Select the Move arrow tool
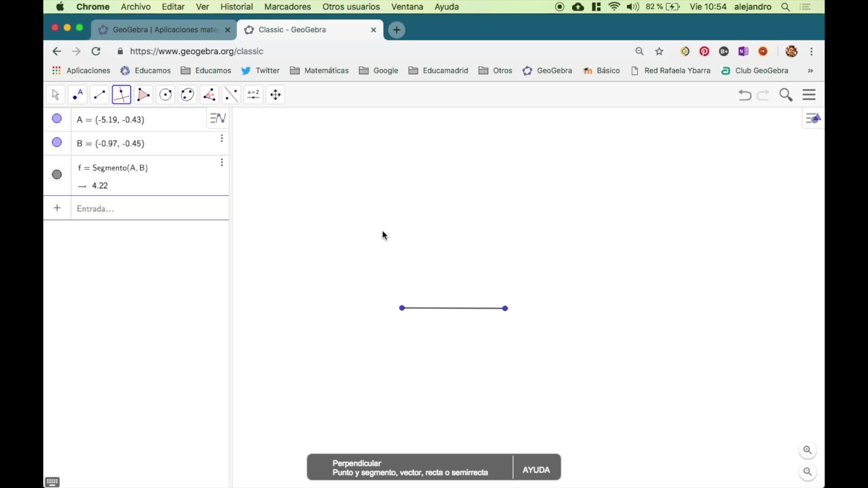The width and height of the screenshot is (868, 488). click(x=56, y=95)
